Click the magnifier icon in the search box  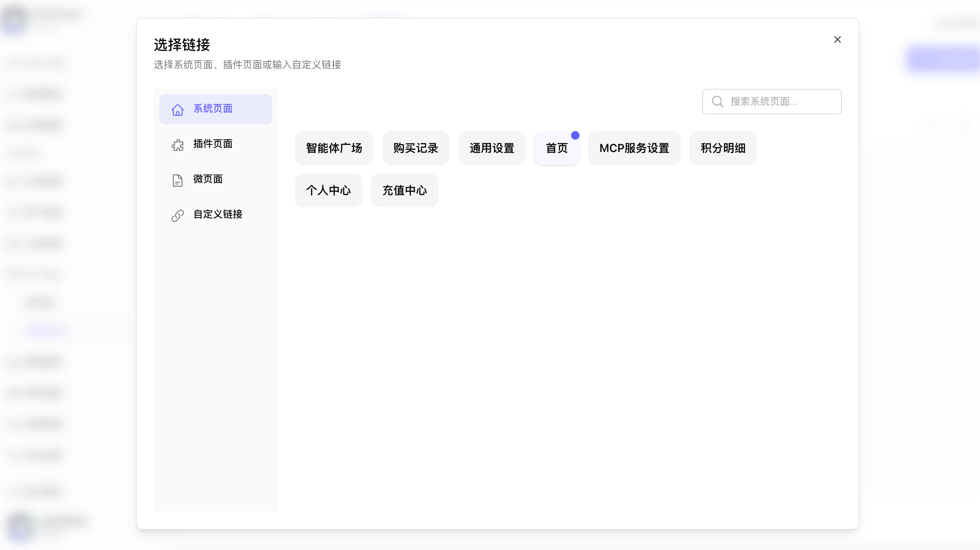(717, 102)
